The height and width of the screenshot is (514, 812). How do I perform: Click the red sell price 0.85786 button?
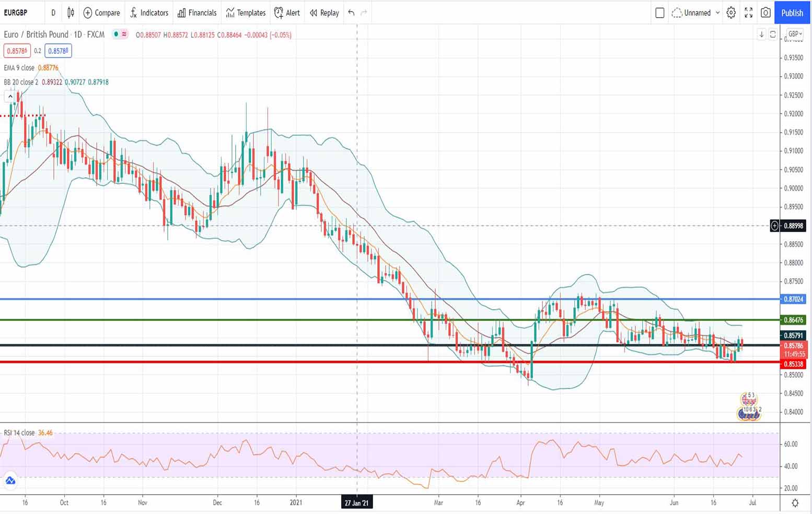pos(17,51)
